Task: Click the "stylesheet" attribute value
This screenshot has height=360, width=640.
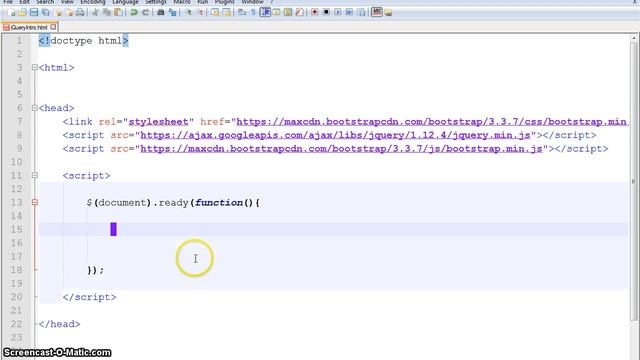Action: point(158,122)
